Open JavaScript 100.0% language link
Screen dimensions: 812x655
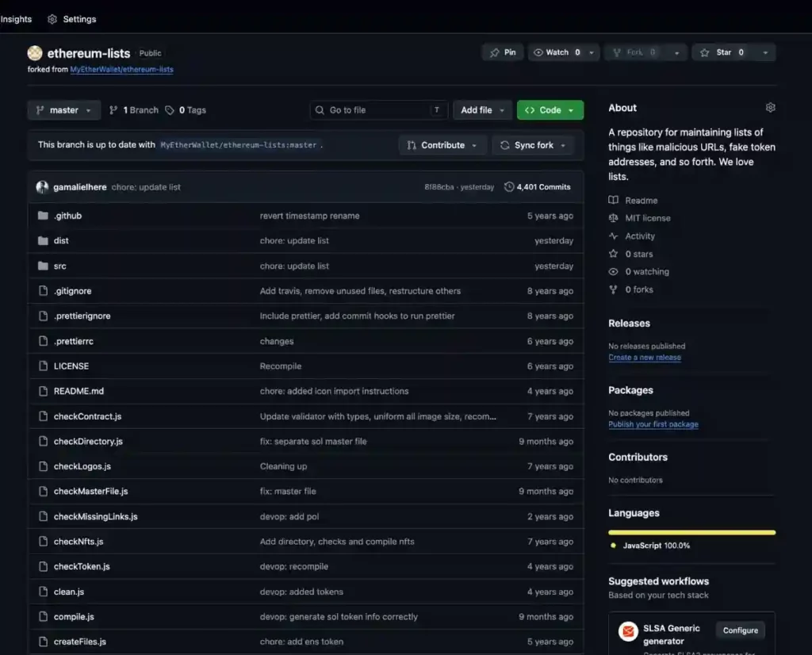point(656,546)
